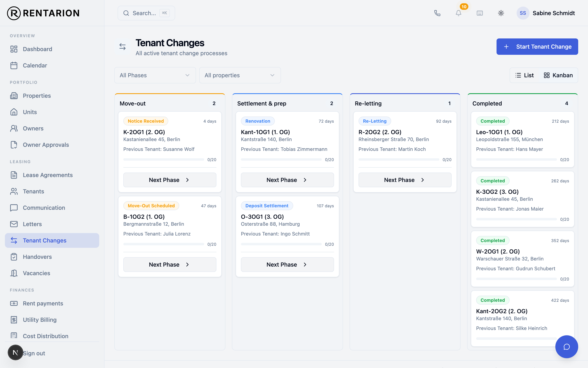
Task: Click the Dashboard sidebar icon
Action: [x=14, y=49]
